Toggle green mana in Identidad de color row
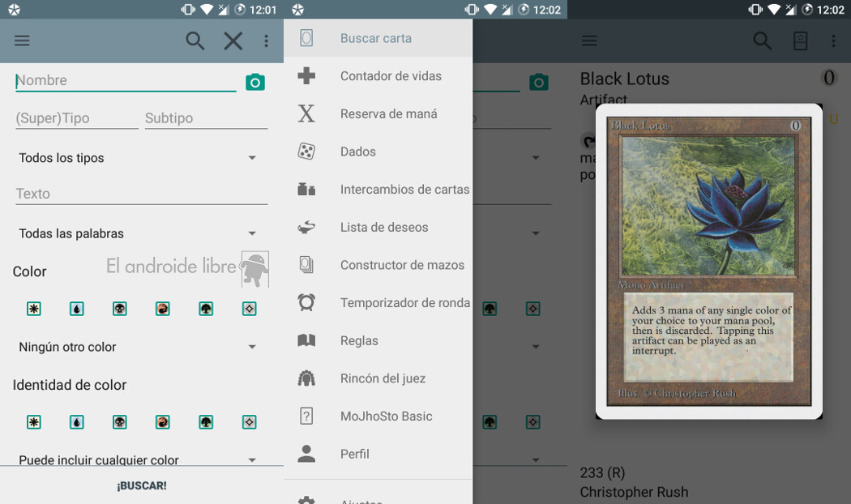 (x=206, y=422)
